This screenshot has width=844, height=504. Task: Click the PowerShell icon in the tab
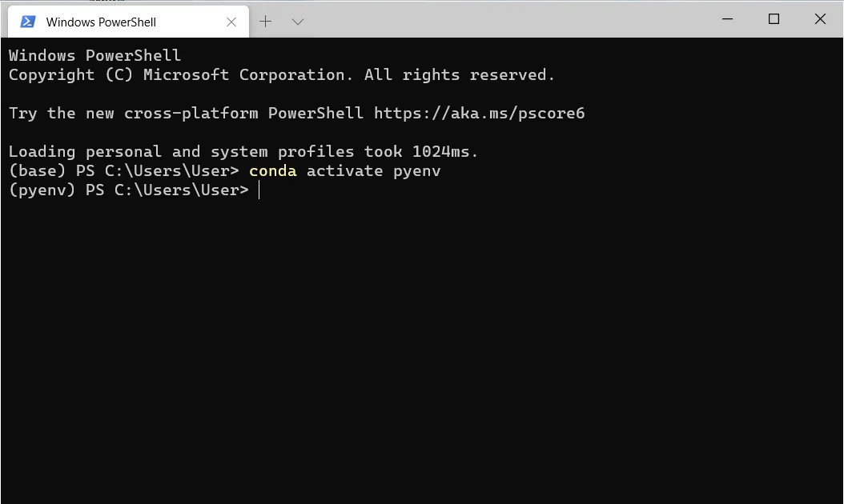27,22
